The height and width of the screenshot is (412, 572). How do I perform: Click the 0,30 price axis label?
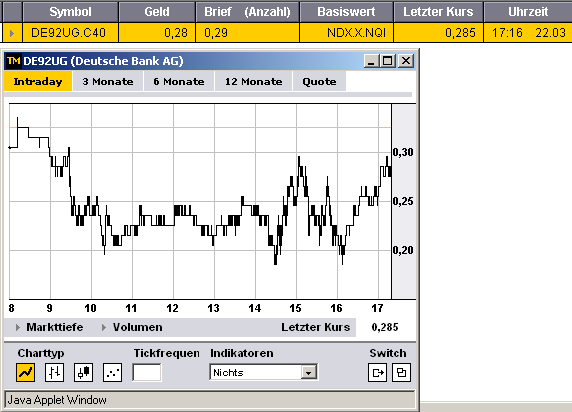pyautogui.click(x=403, y=152)
